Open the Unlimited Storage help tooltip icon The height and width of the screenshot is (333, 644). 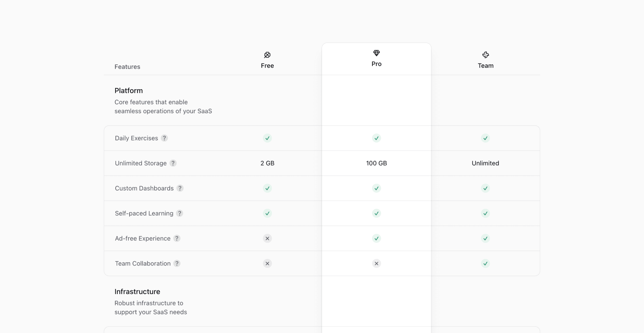point(173,163)
